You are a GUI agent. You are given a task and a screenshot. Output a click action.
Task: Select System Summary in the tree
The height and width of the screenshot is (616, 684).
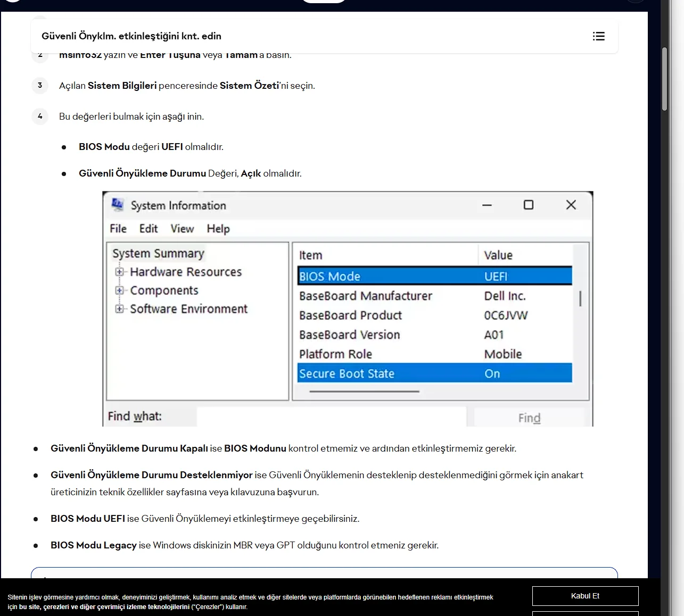click(158, 254)
